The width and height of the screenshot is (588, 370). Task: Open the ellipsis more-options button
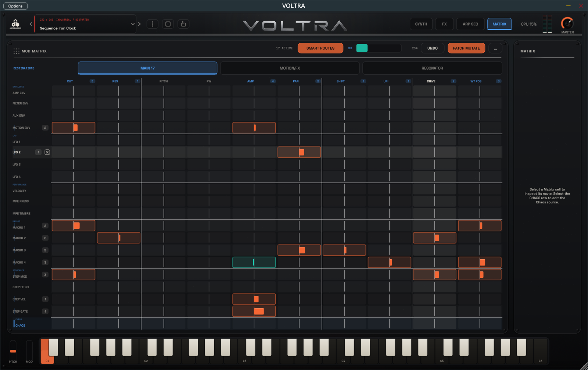coord(495,48)
